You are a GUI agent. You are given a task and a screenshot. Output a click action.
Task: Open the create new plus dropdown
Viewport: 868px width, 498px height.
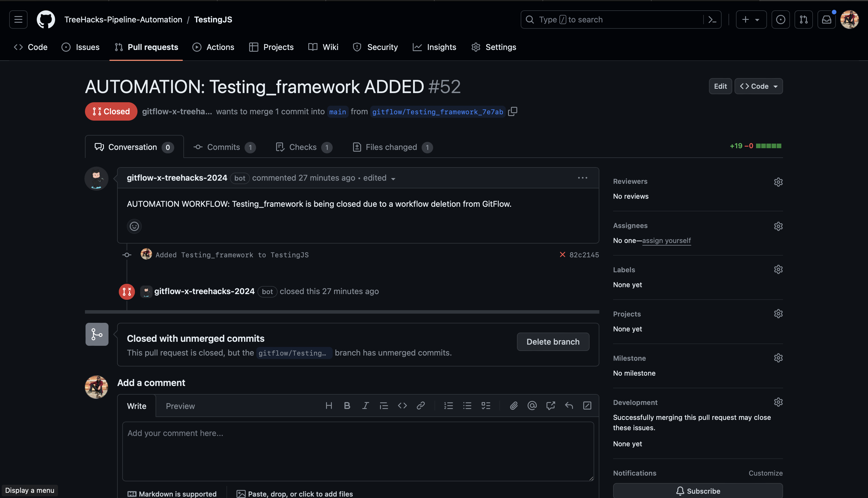(751, 20)
